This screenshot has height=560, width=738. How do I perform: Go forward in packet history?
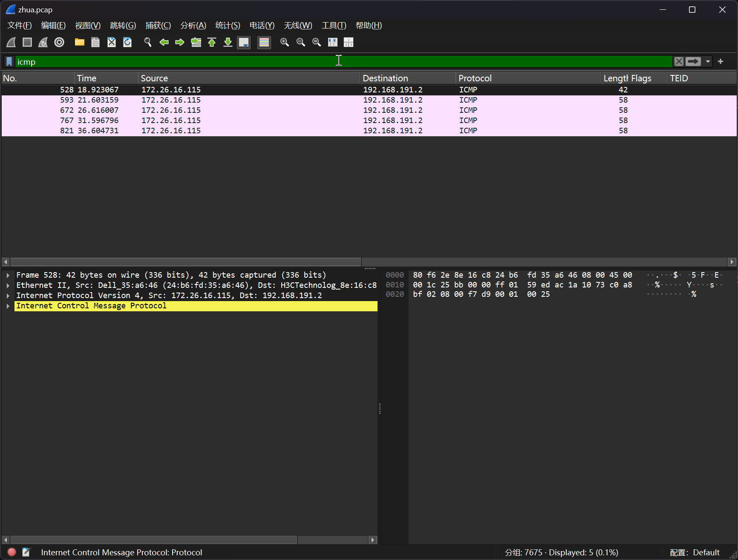(x=180, y=42)
